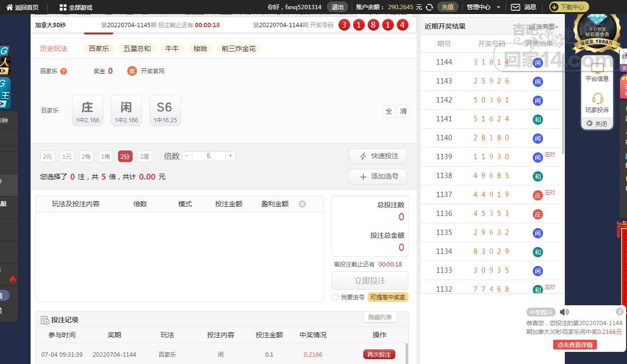
Task: Clear the bet list with the X icon
Action: click(x=302, y=204)
